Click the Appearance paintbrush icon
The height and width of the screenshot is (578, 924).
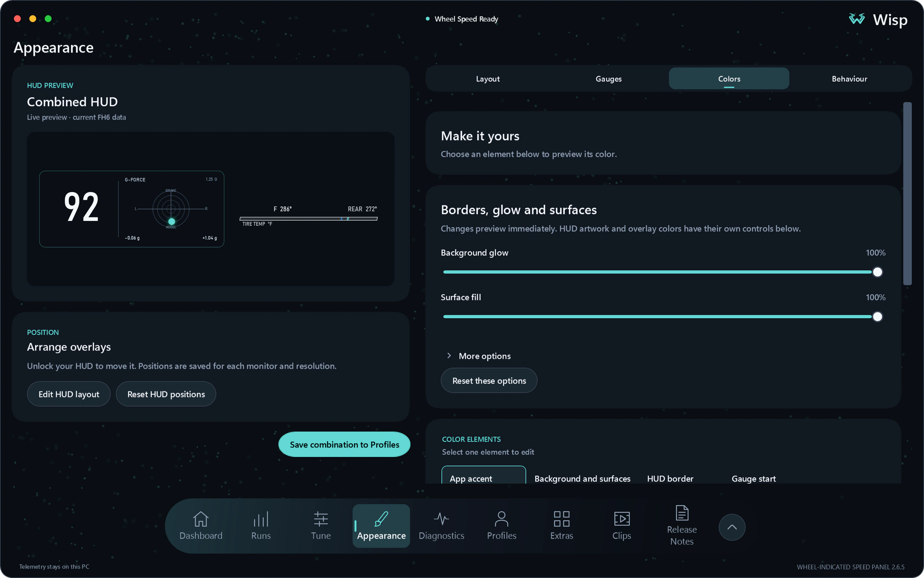coord(381,519)
